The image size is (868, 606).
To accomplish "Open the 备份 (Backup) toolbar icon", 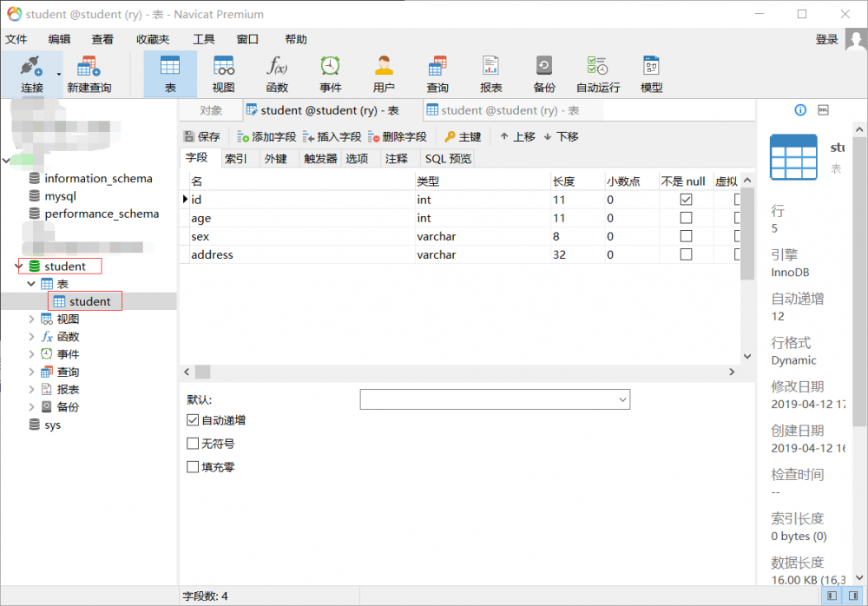I will click(x=544, y=74).
